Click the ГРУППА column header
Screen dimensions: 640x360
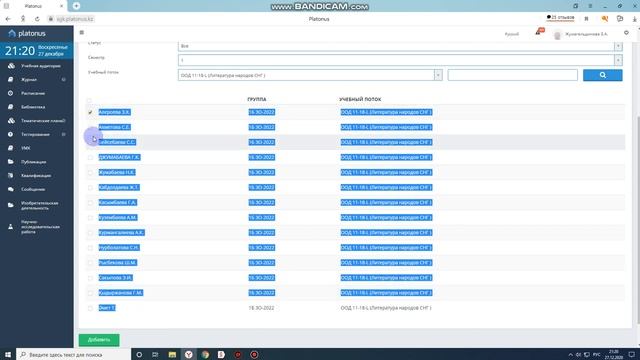point(257,99)
